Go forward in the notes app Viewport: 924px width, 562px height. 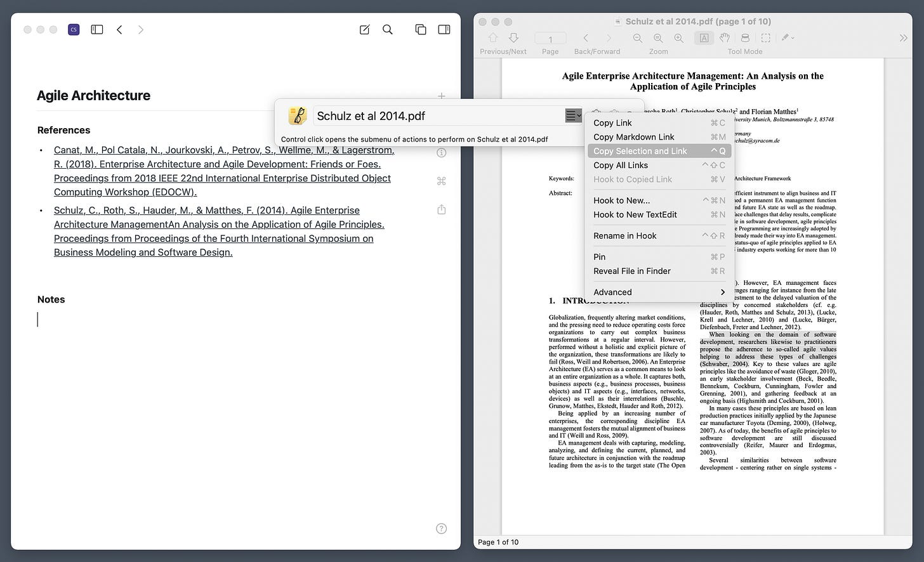tap(141, 29)
